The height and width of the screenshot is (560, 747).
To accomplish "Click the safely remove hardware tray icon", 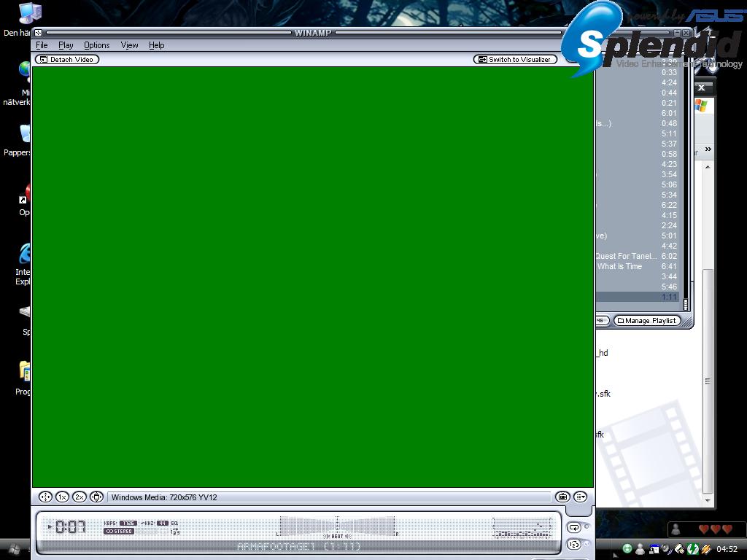I will 679,548.
